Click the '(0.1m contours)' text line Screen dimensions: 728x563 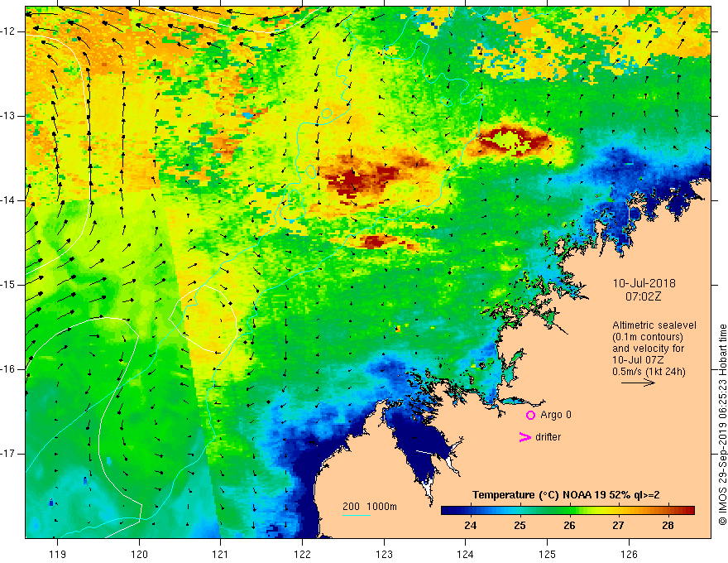coord(648,337)
